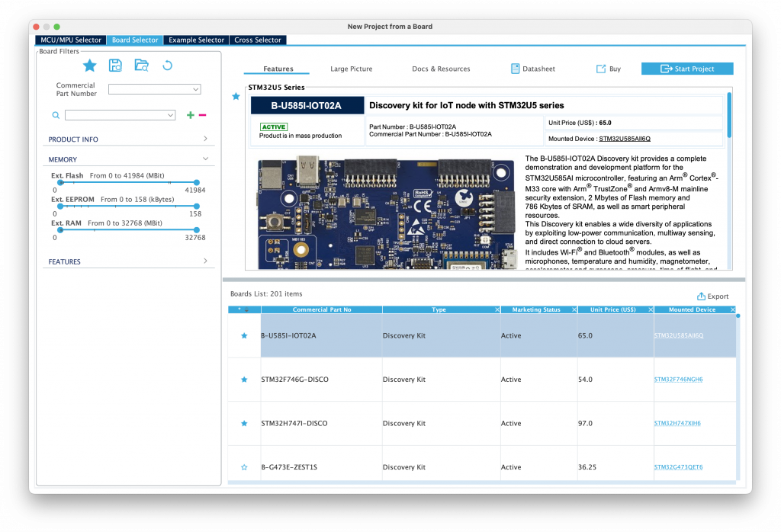Click the magnifier search icon in Board Filters
Image resolution: width=781 pixels, height=532 pixels.
pos(56,115)
